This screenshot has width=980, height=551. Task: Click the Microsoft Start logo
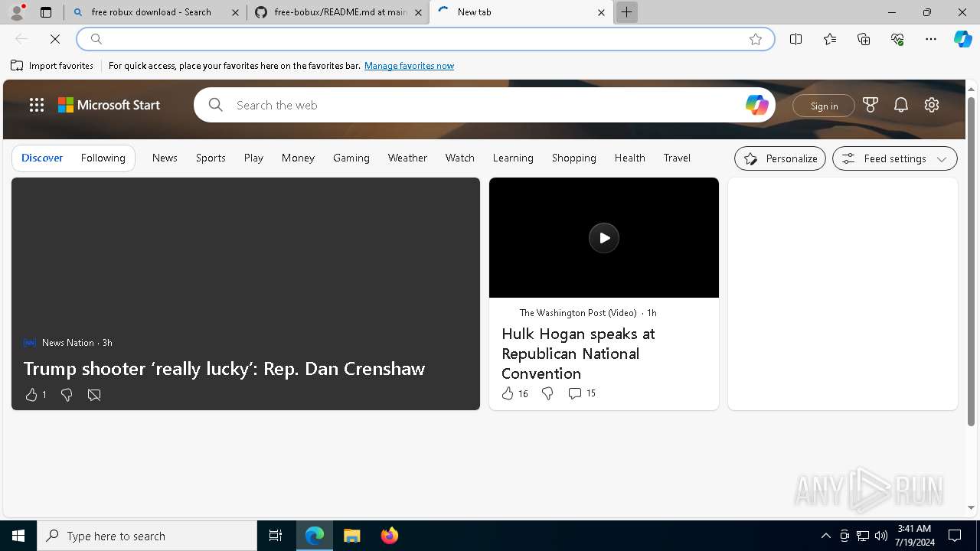[109, 105]
